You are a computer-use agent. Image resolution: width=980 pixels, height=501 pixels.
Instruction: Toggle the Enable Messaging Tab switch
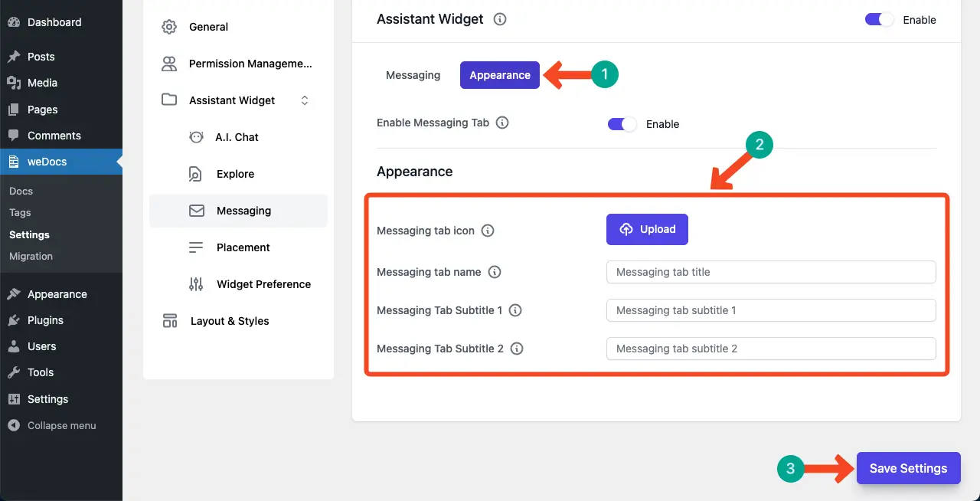622,124
